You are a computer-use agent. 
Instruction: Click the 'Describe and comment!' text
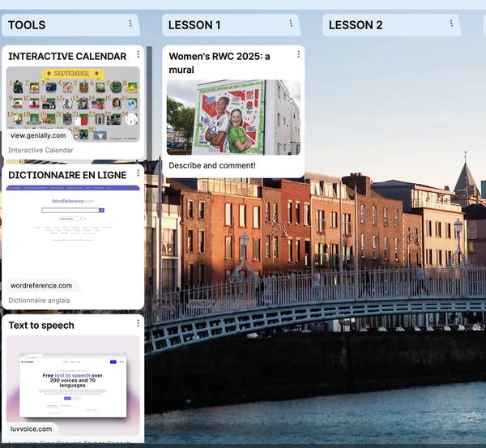(x=212, y=165)
